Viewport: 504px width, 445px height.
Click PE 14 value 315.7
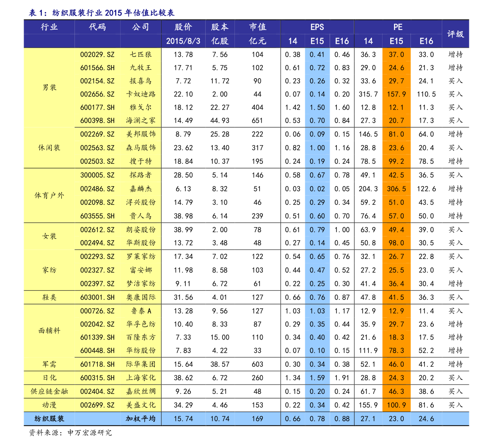tap(368, 94)
